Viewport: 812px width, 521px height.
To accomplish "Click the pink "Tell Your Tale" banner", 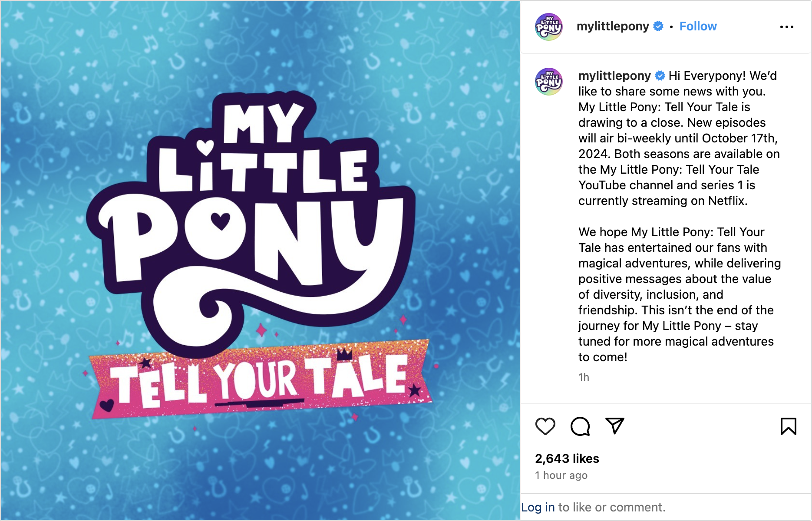I will click(x=261, y=380).
